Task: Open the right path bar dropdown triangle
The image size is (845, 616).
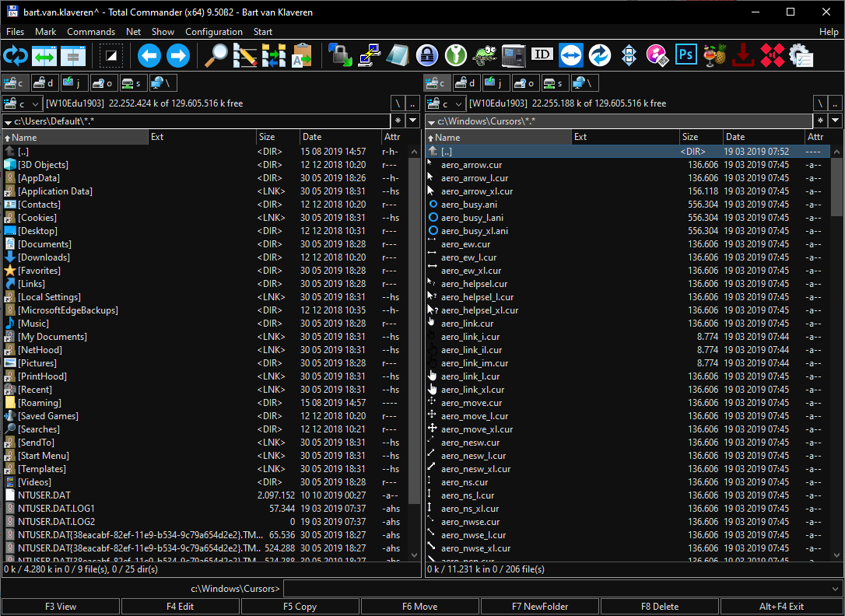Action: coord(431,122)
